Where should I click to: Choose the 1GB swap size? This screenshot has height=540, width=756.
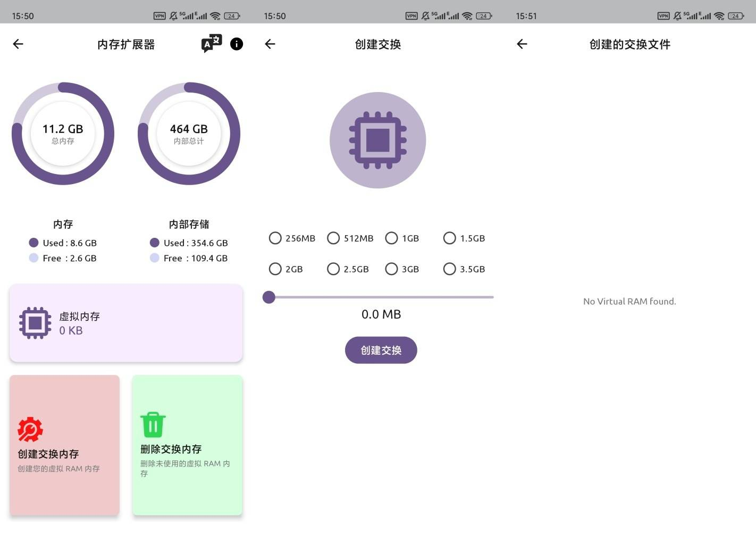(392, 238)
